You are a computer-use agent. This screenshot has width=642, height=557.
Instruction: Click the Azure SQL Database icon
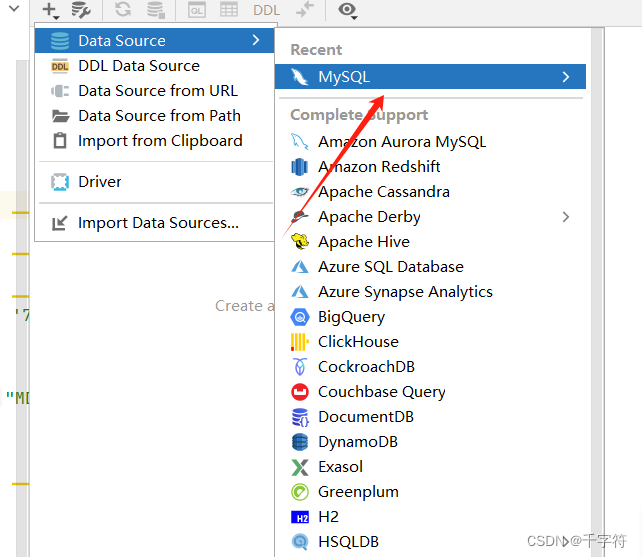[300, 267]
